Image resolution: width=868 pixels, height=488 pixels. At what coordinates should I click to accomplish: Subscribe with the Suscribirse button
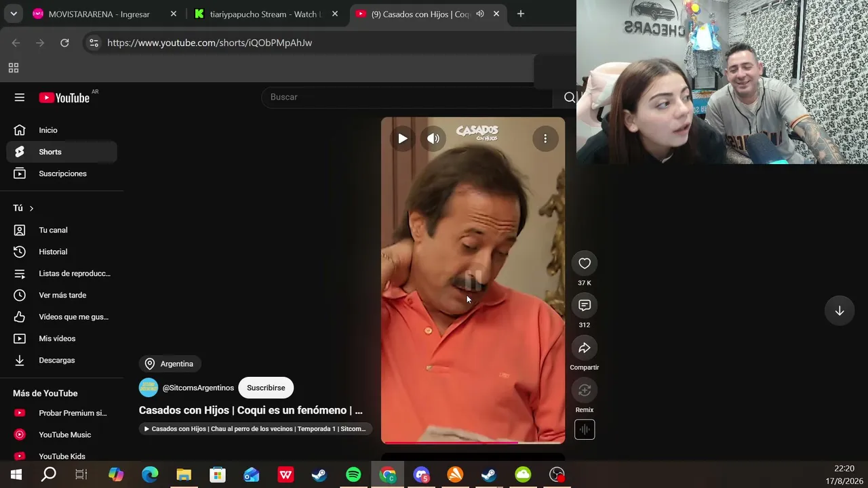pyautogui.click(x=266, y=388)
